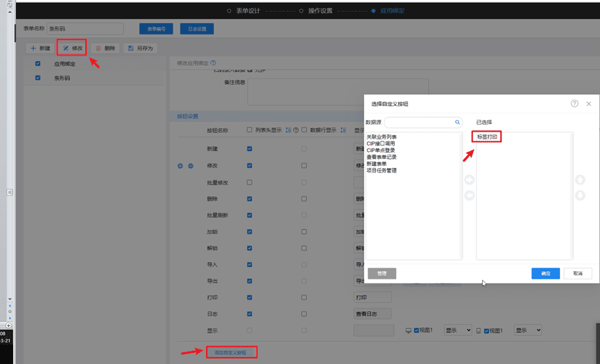Click the blue minus icon beside the 修改 row
The height and width of the screenshot is (364, 600).
click(x=191, y=166)
